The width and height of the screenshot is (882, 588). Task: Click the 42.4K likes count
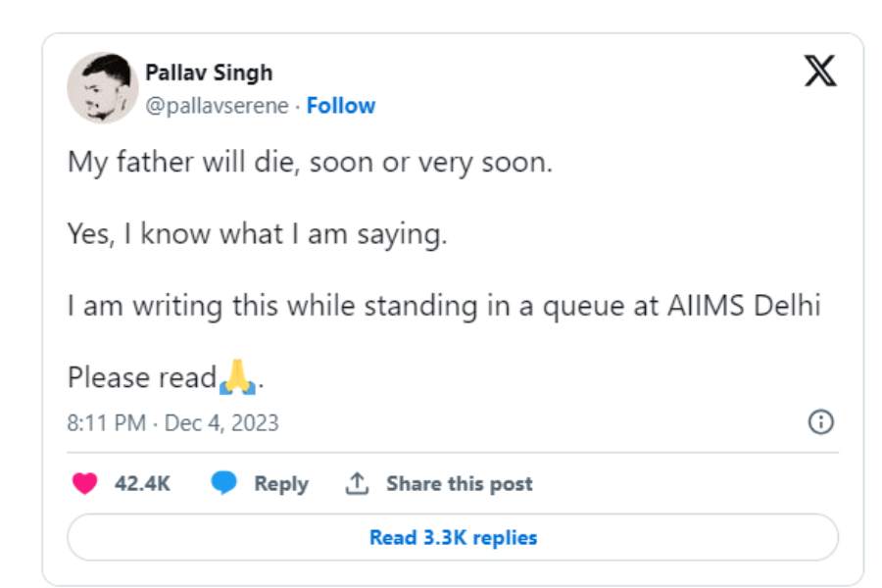(142, 483)
